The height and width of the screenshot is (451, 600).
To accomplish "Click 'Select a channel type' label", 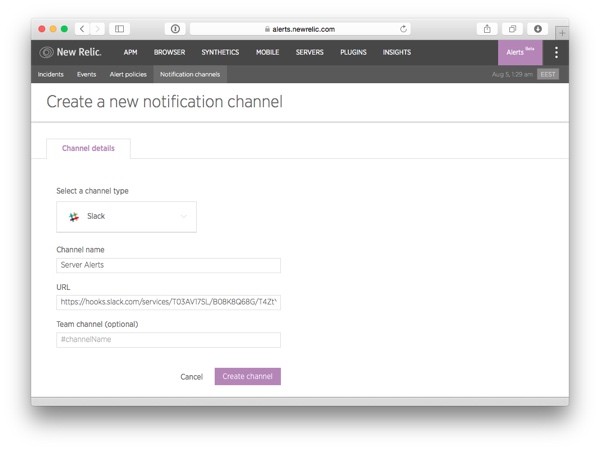I will 92,191.
